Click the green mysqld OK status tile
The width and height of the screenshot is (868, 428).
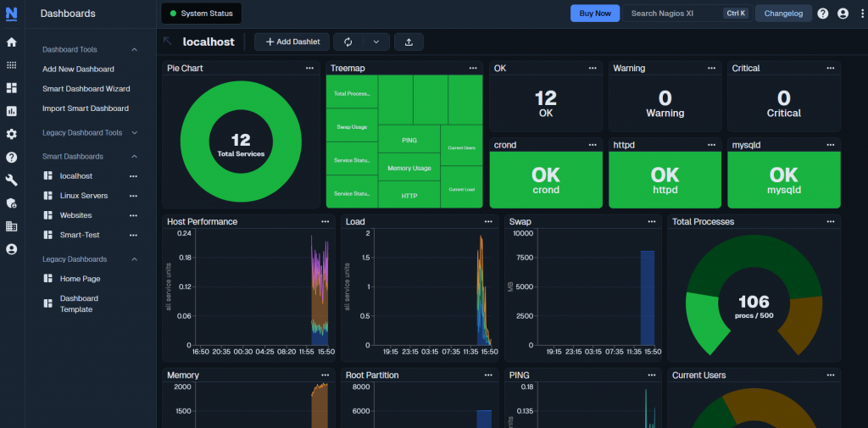783,180
